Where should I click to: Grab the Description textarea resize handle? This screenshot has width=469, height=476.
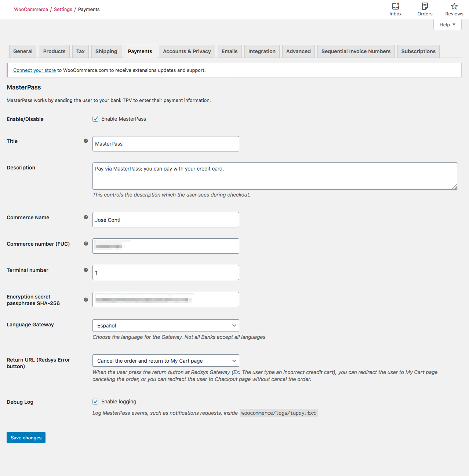coord(455,187)
